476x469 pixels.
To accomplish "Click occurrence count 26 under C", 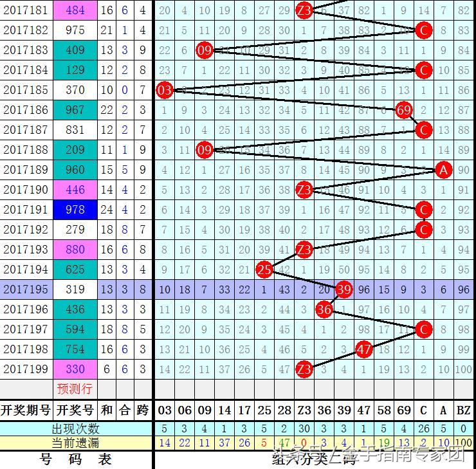I will pos(423,428).
